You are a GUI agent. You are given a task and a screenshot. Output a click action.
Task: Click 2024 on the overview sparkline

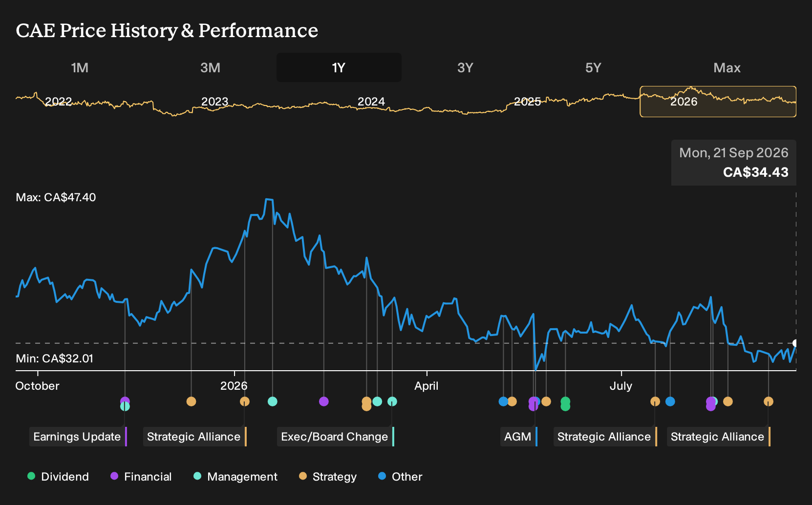point(371,102)
